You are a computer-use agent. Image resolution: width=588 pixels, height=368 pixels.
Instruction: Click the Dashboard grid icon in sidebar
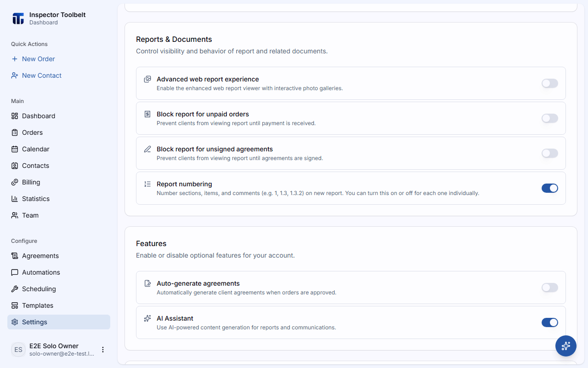coord(15,116)
